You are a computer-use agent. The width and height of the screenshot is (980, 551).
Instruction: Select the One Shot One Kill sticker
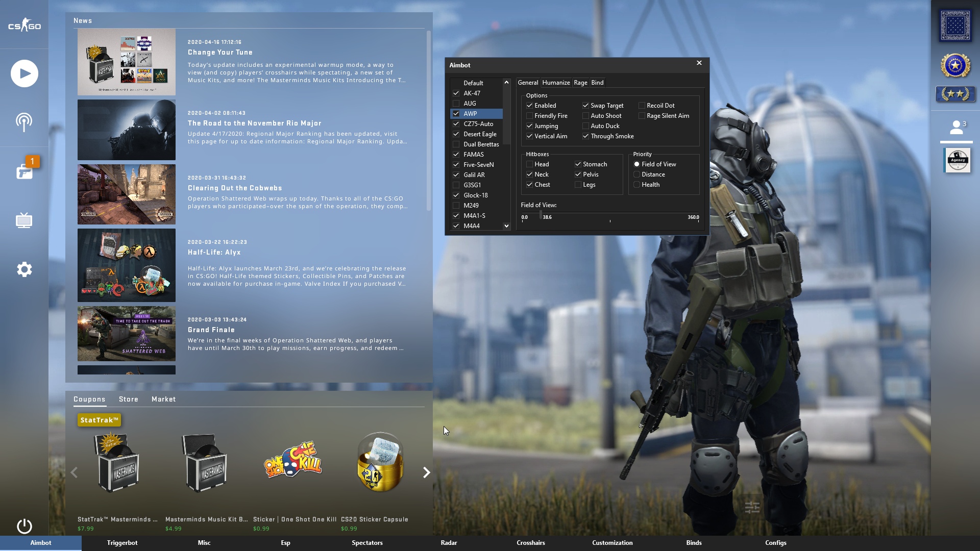(292, 460)
